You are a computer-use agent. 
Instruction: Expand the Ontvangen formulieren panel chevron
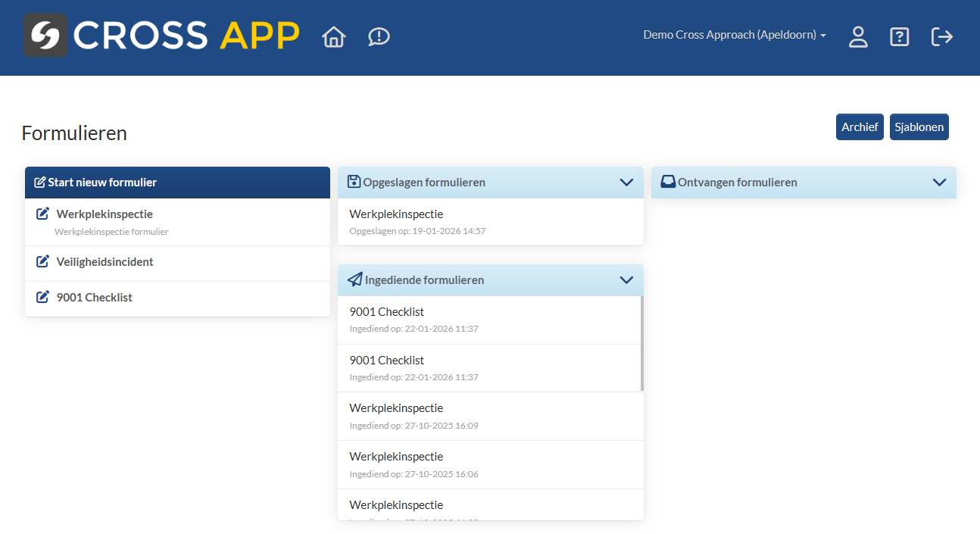[x=939, y=183]
